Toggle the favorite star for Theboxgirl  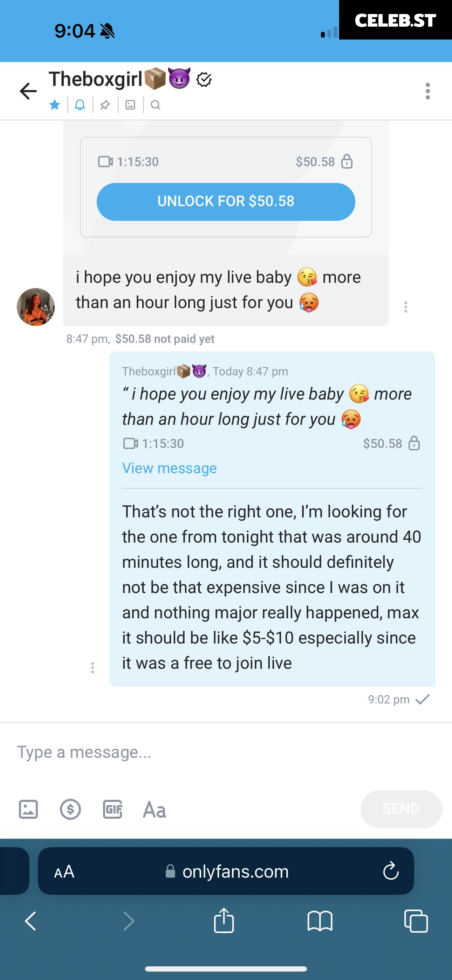pos(55,104)
